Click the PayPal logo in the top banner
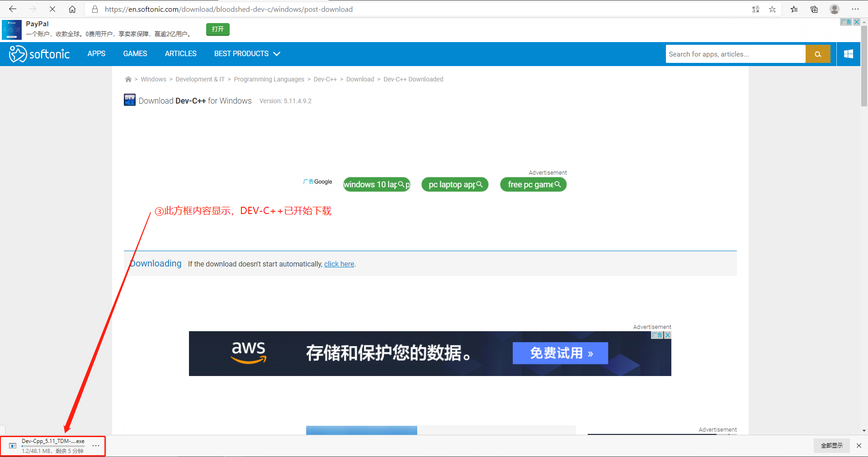This screenshot has width=868, height=457. click(12, 30)
